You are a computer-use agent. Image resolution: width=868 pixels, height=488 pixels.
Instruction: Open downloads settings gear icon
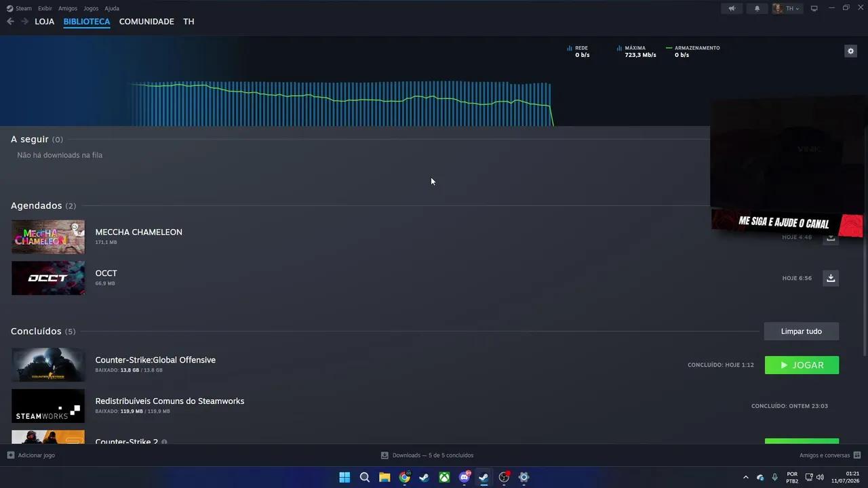tap(850, 51)
